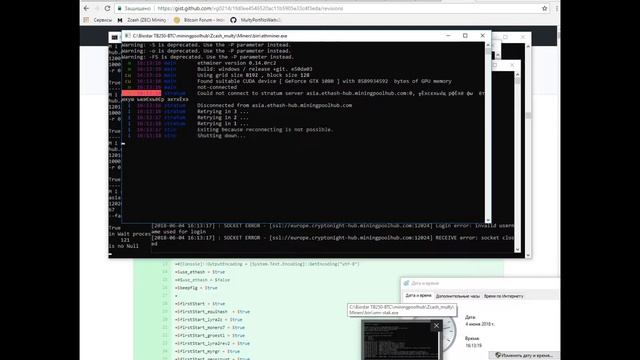Close the xmr-stak taskbar thumbnail preview
Image resolution: width=640 pixels, height=360 pixels.
[436, 325]
